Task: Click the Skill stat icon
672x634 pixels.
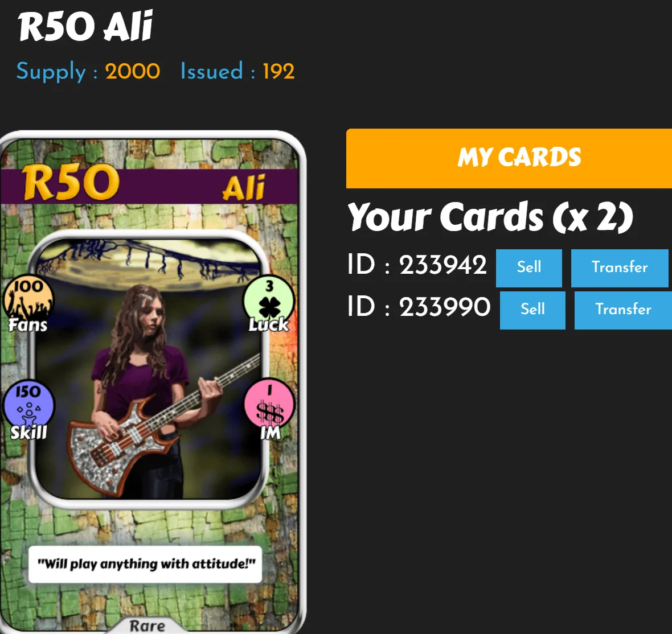Action: (28, 410)
